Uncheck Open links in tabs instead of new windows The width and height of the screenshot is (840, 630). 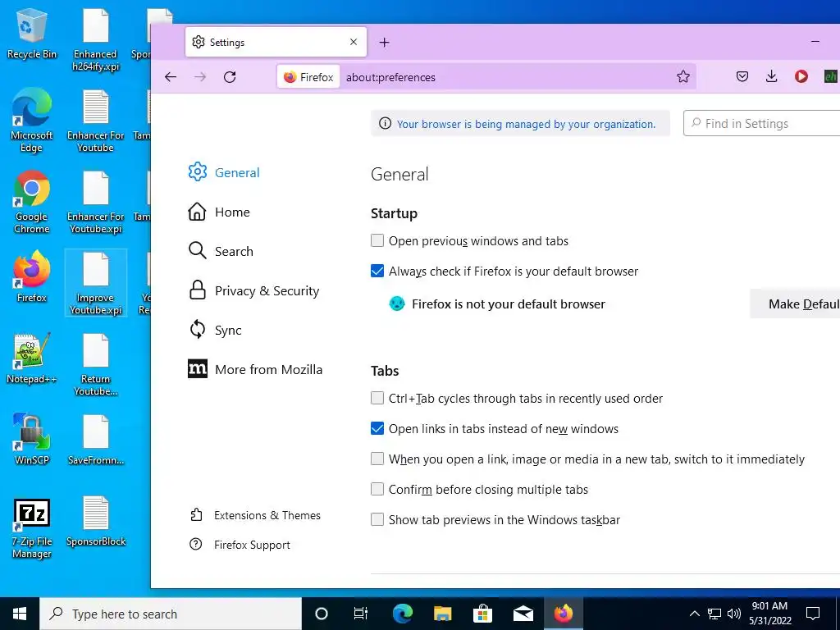(377, 428)
